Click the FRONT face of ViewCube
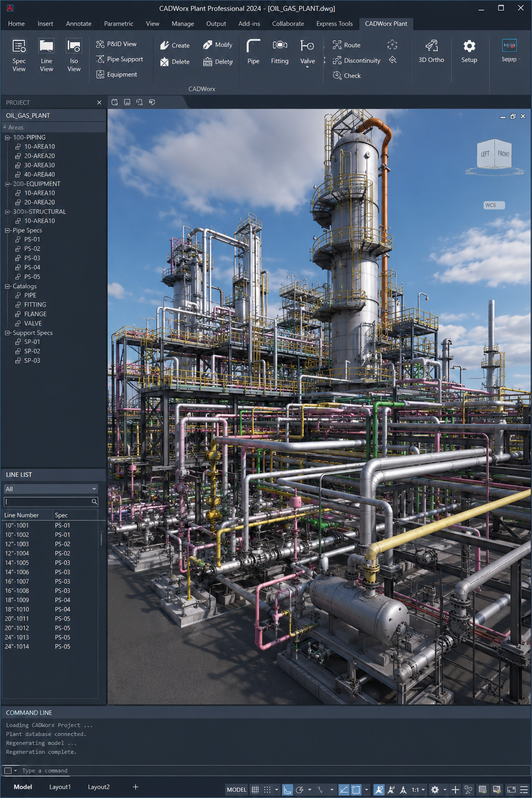Viewport: 532px width, 798px height. [x=503, y=154]
